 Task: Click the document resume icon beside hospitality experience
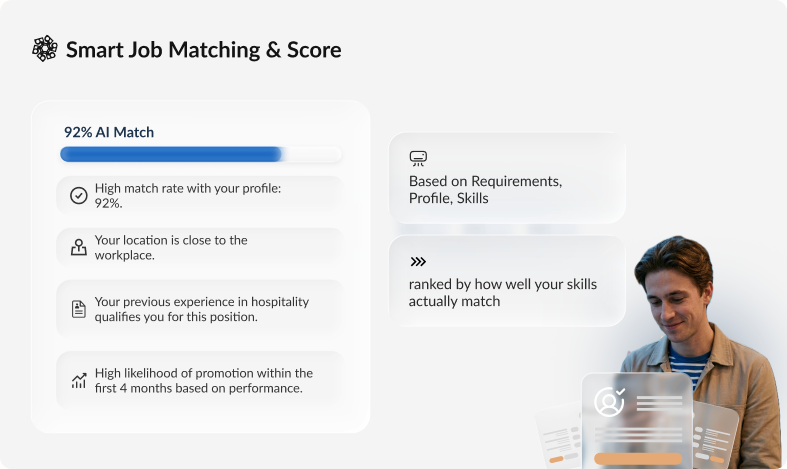pos(78,309)
